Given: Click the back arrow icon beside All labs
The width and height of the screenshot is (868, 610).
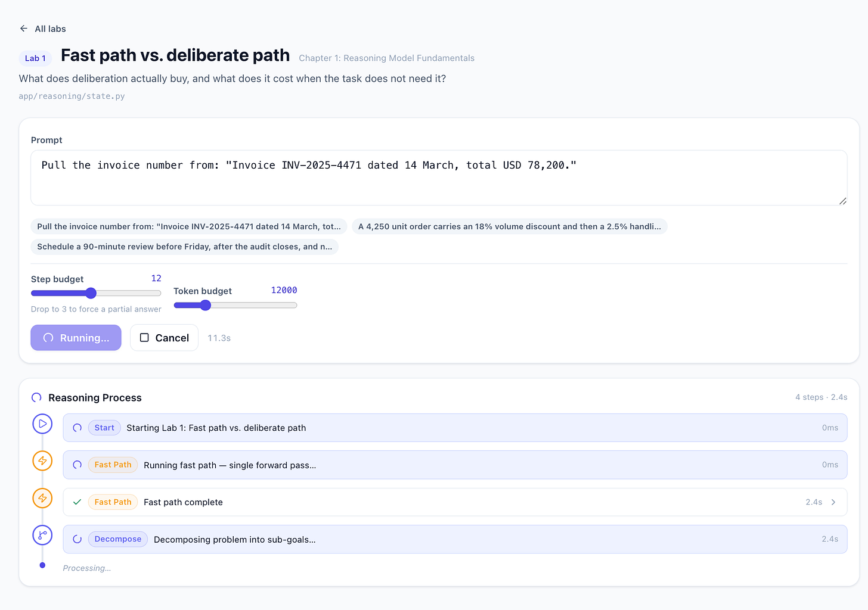Looking at the screenshot, I should tap(24, 29).
